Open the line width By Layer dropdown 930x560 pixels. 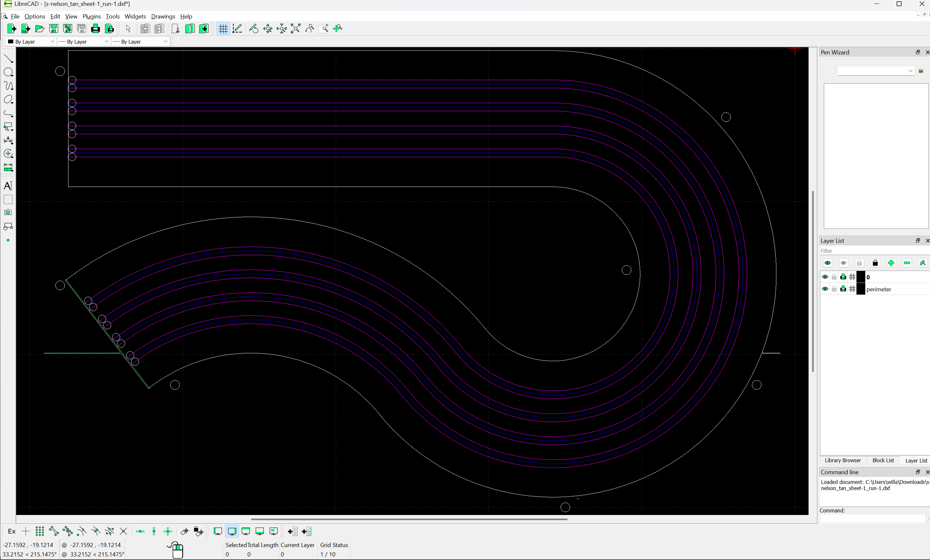click(x=85, y=41)
